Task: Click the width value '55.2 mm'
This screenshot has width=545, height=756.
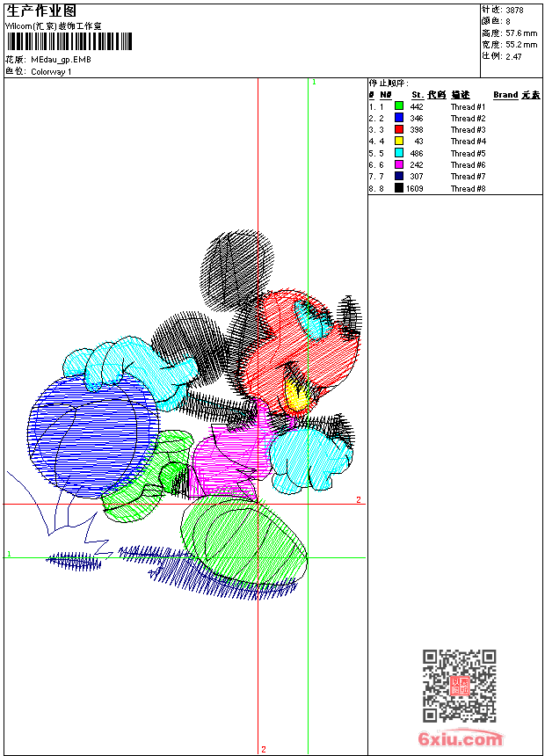Action: point(521,45)
